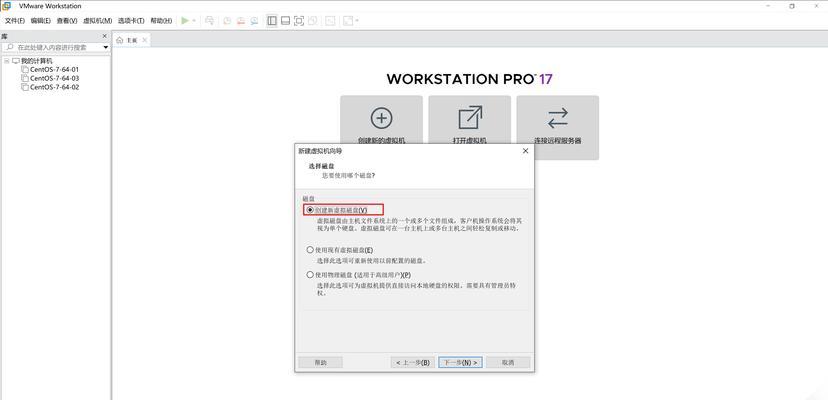Click the VM icon beside CentOS-7-64-01
The image size is (828, 400).
25,69
